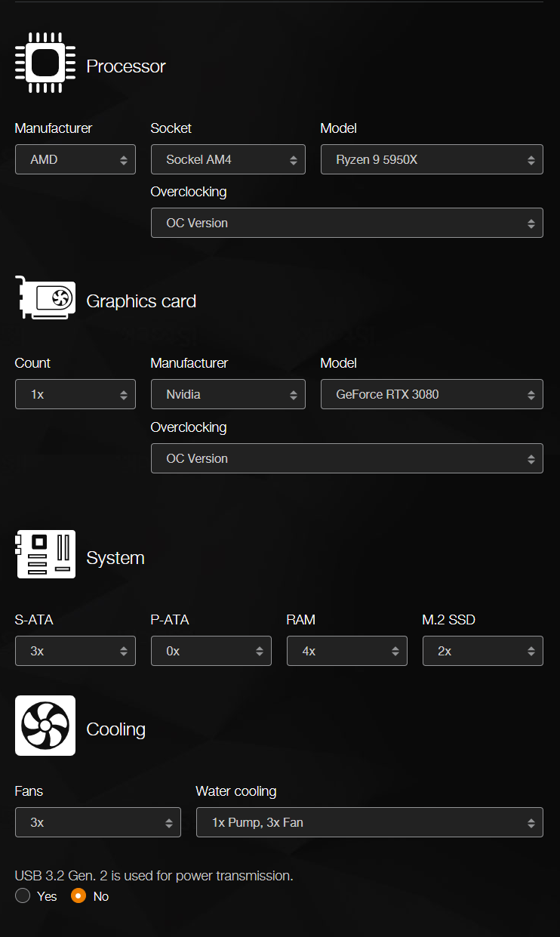560x937 pixels.
Task: Select No for USB power transmission
Action: click(x=78, y=896)
